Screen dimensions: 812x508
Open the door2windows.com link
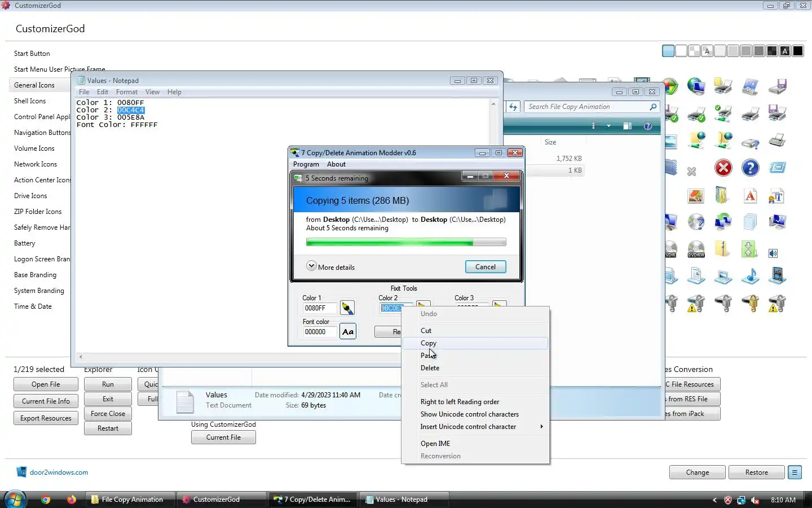59,472
